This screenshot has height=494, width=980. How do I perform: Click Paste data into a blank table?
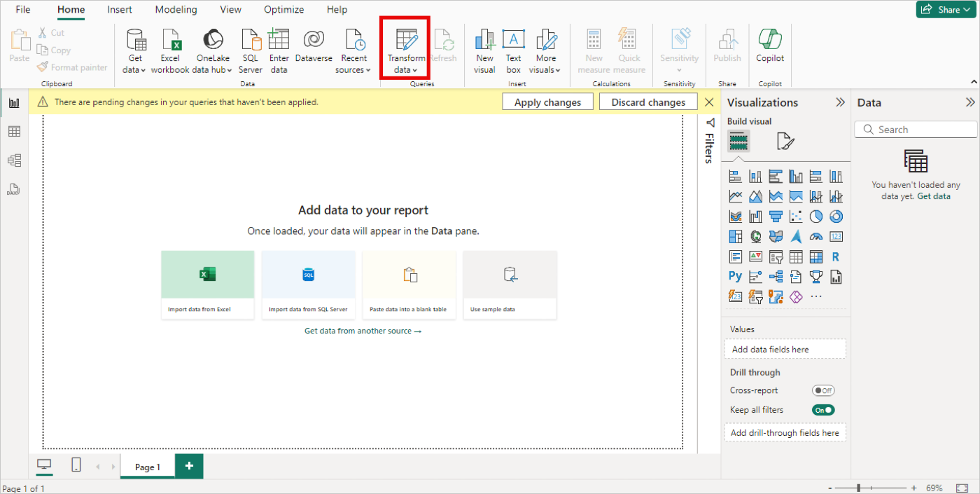pyautogui.click(x=409, y=285)
